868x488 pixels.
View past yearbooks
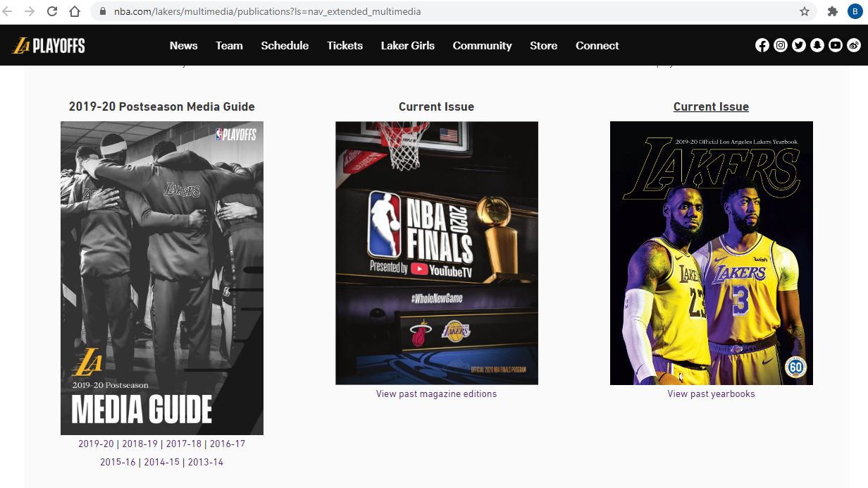click(x=711, y=394)
